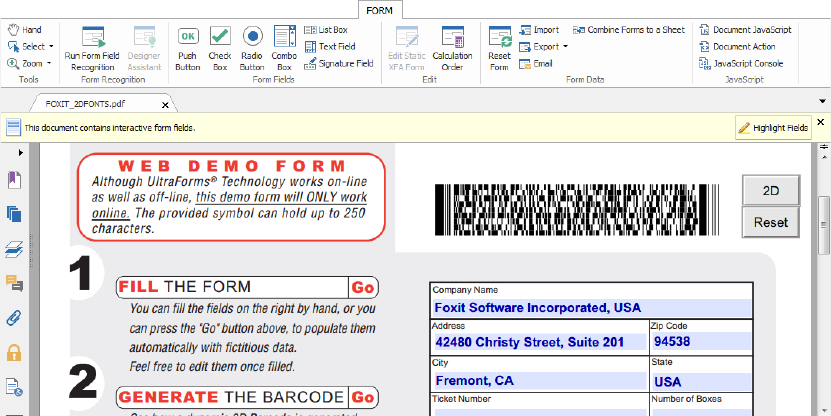Insert a List Box field
Image resolution: width=831 pixels, height=416 pixels.
pos(326,30)
